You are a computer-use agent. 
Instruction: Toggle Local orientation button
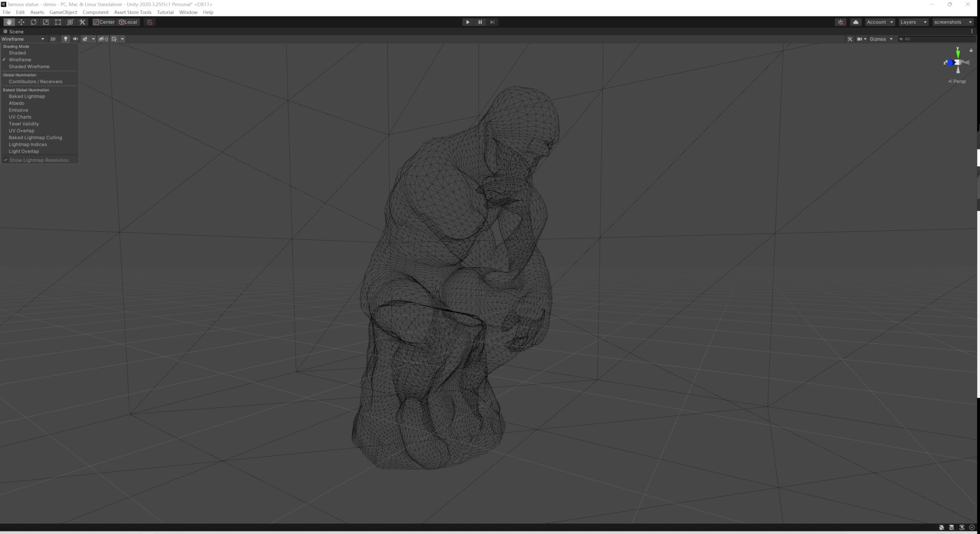click(128, 22)
